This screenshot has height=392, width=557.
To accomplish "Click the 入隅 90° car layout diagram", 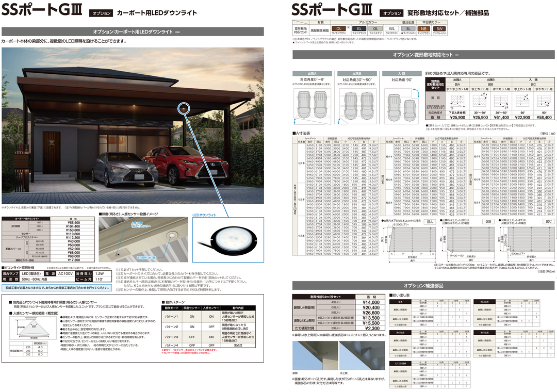I will pos(402,106).
